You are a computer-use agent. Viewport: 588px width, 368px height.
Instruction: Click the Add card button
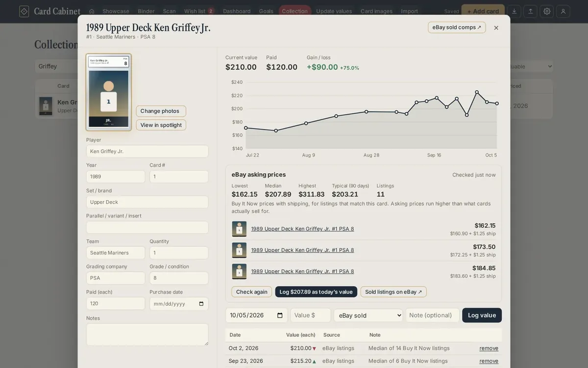point(483,11)
